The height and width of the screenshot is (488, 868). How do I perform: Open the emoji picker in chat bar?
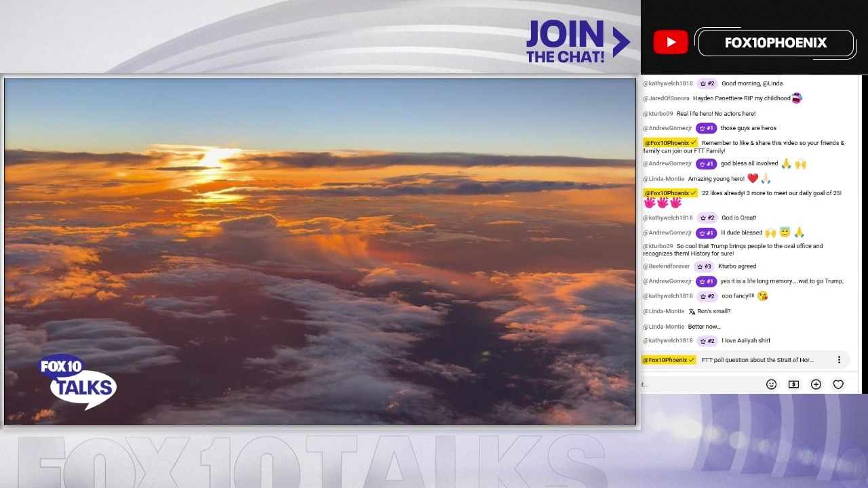[771, 384]
